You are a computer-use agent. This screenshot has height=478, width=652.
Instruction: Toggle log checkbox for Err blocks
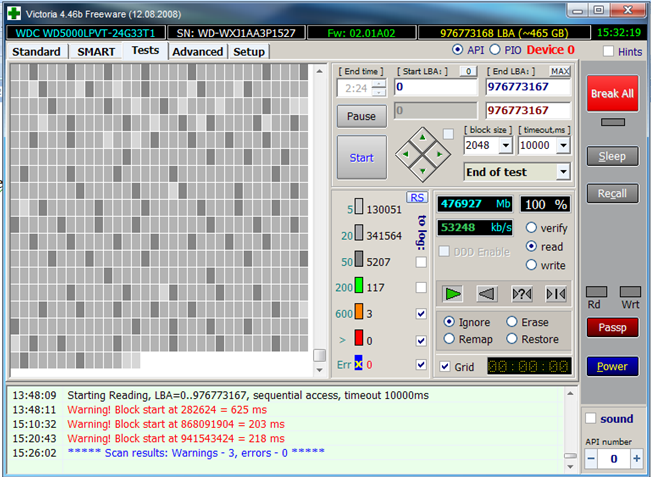point(421,365)
